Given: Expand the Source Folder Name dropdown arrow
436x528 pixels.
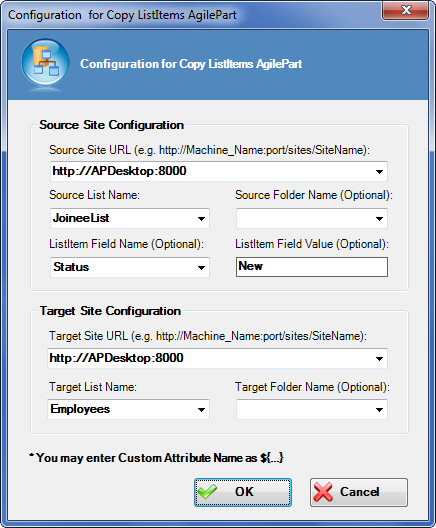Looking at the screenshot, I should click(x=379, y=219).
